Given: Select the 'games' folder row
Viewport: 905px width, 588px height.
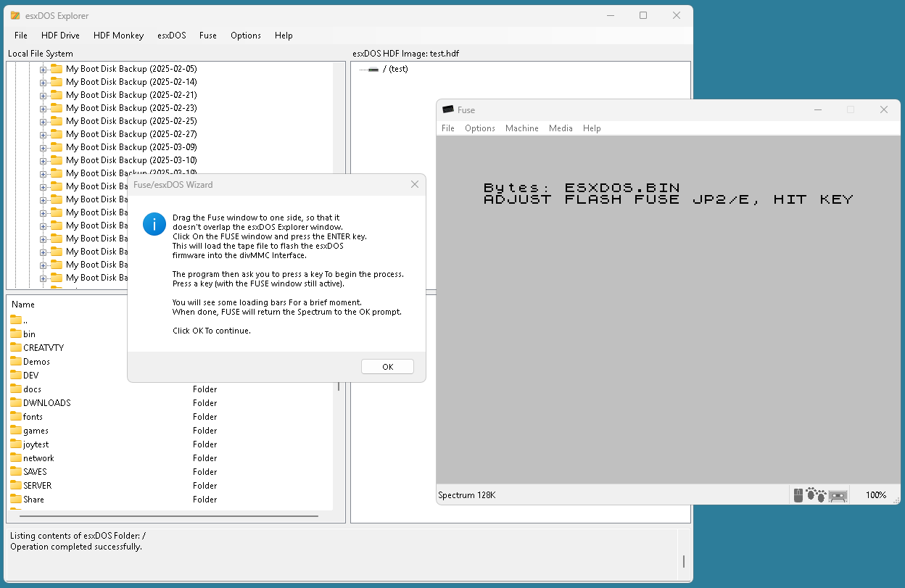Looking at the screenshot, I should (x=170, y=431).
